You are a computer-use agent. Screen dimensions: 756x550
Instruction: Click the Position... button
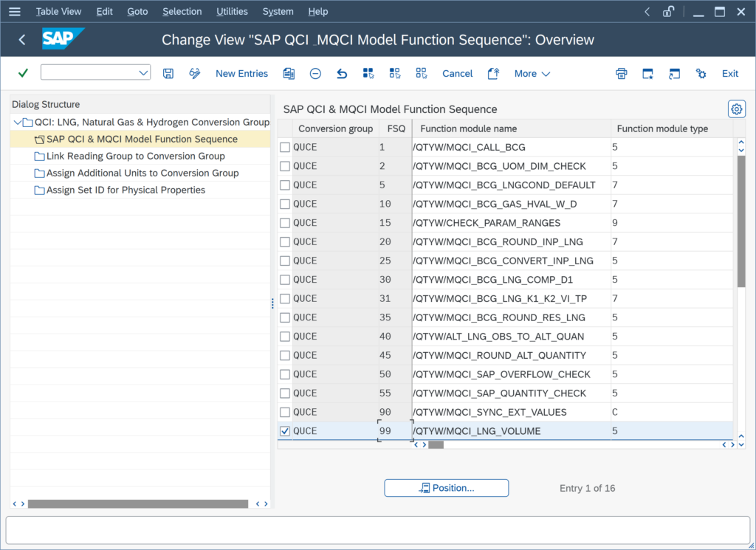point(447,488)
